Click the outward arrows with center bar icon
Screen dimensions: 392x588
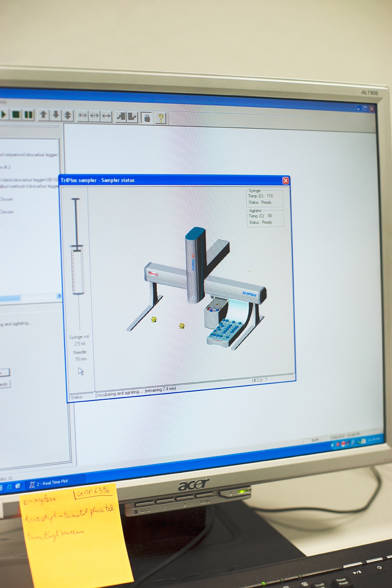[x=94, y=116]
